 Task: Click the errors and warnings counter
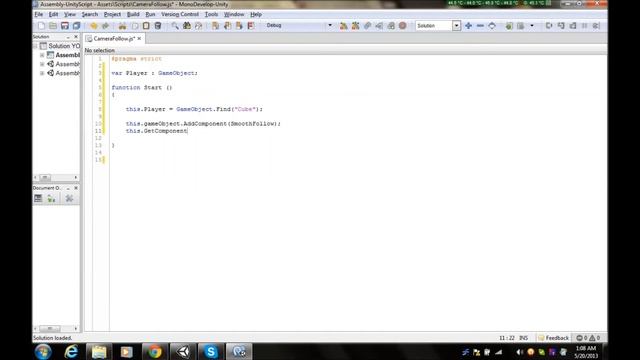click(x=588, y=338)
